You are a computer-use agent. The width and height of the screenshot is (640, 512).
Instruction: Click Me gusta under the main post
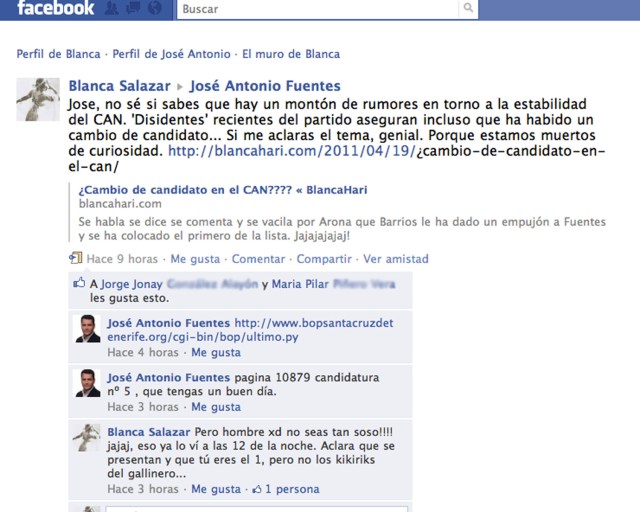[195, 259]
